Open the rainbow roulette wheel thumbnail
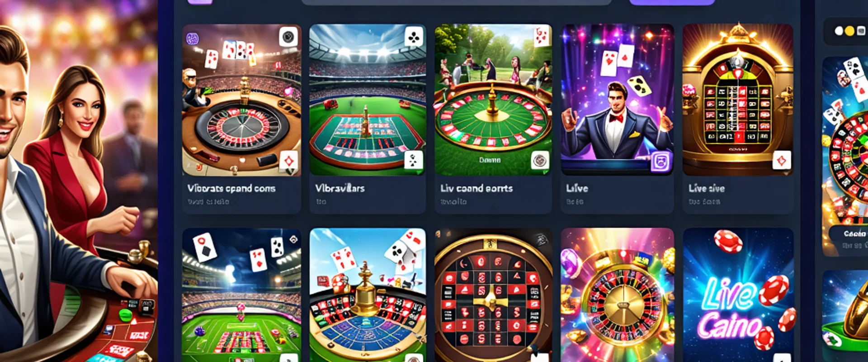Screen dimensions: 868x362 [x=617, y=295]
